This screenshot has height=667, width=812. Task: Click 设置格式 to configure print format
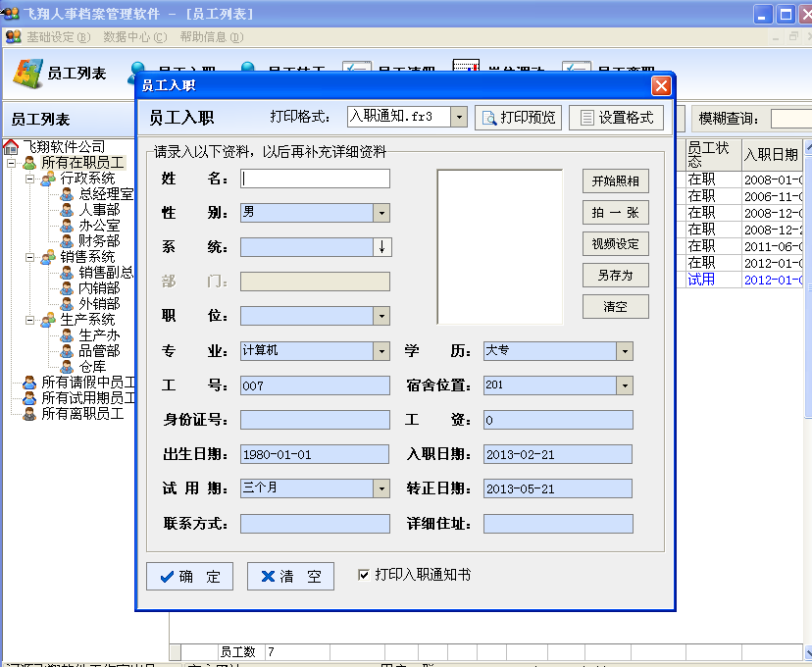coord(618,115)
